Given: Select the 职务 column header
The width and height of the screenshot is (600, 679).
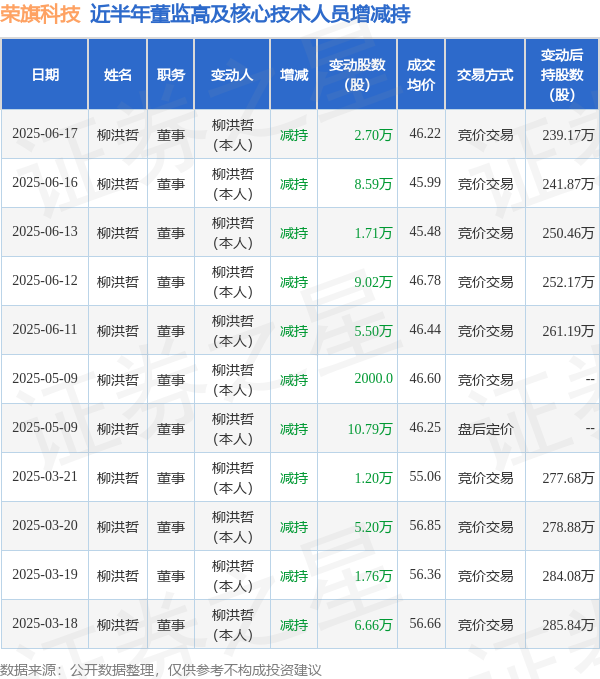Looking at the screenshot, I should coord(171,74).
